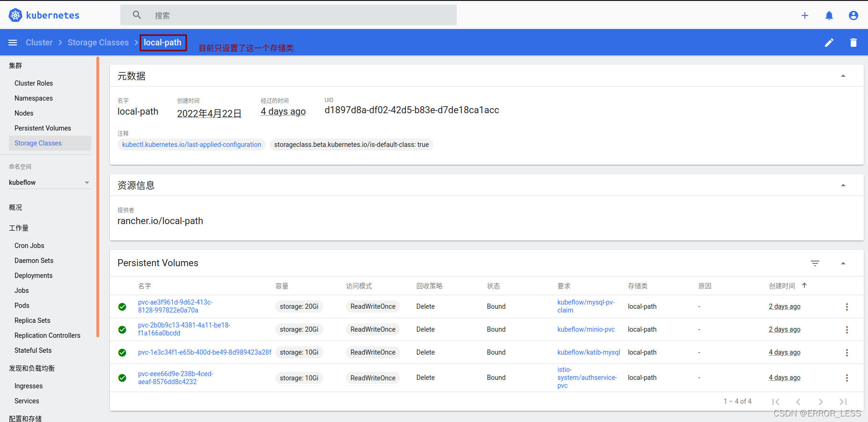Open the kubeflow/katib-mysql claim link
This screenshot has height=422, width=868.
[589, 352]
